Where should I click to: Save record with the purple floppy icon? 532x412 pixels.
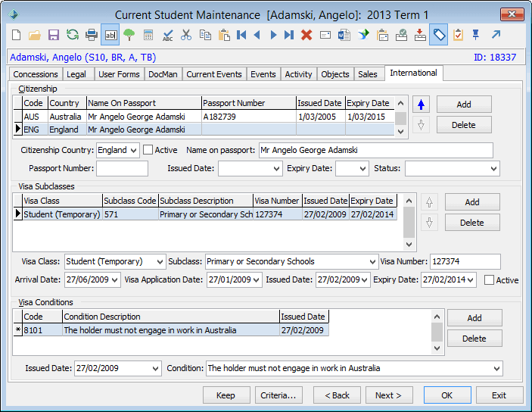(54, 35)
